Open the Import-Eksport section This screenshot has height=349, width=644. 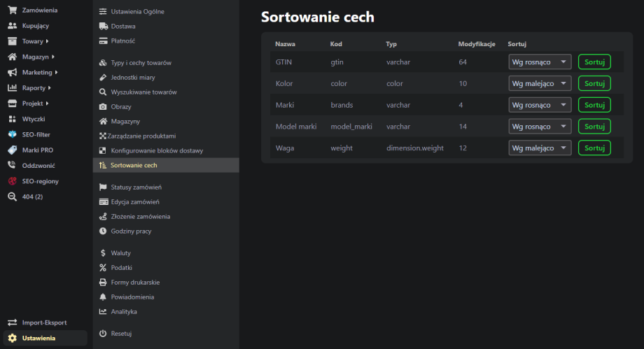pyautogui.click(x=43, y=322)
